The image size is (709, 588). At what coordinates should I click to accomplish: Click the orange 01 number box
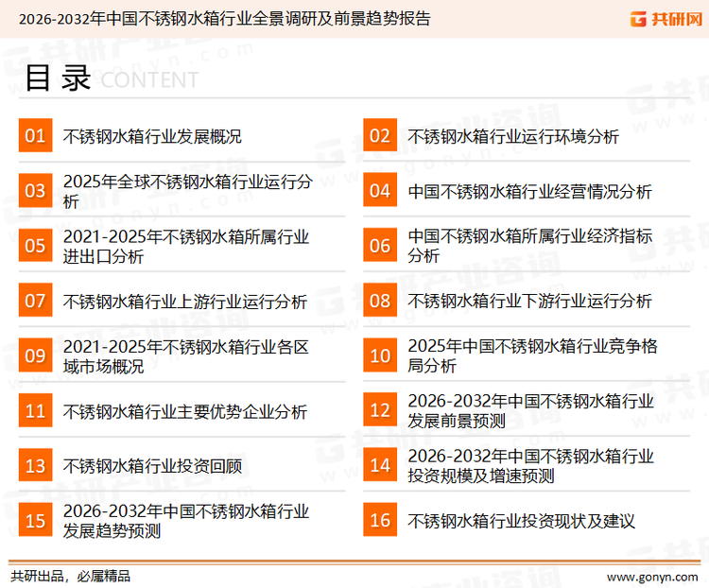click(35, 135)
